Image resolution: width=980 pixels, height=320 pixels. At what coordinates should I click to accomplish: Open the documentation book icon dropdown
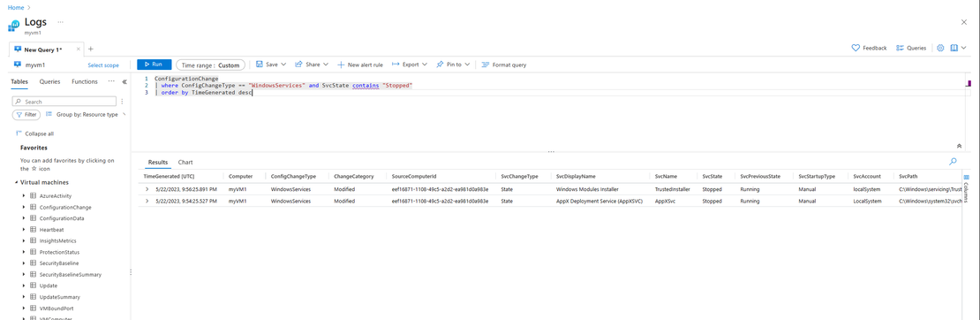[958, 49]
